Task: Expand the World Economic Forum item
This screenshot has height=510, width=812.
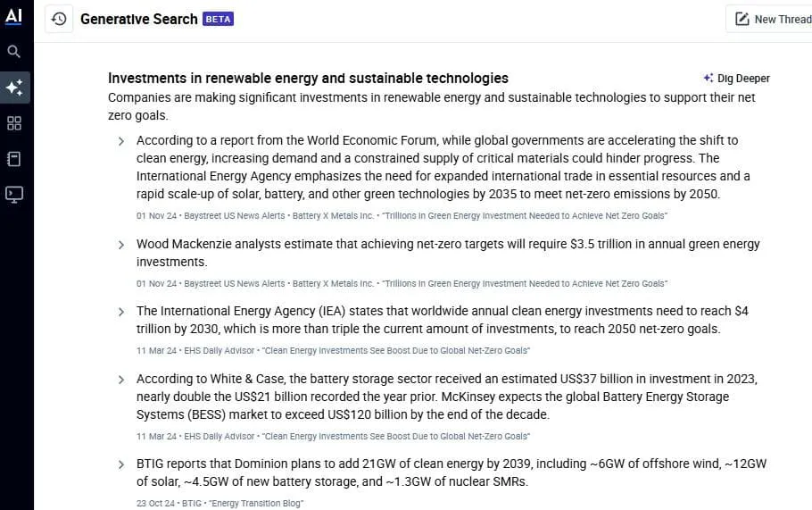Action: tap(121, 141)
